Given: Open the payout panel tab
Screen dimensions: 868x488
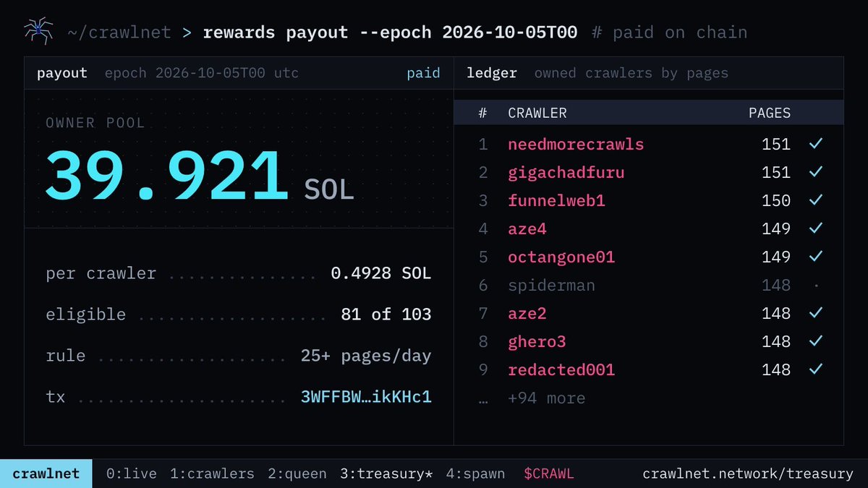Looking at the screenshot, I should pos(62,73).
